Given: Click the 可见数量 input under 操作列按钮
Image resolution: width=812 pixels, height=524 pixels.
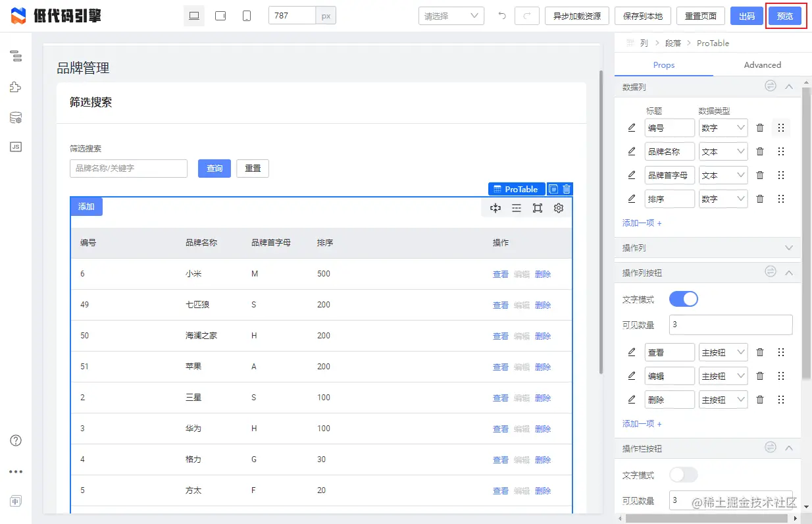Looking at the screenshot, I should [731, 325].
